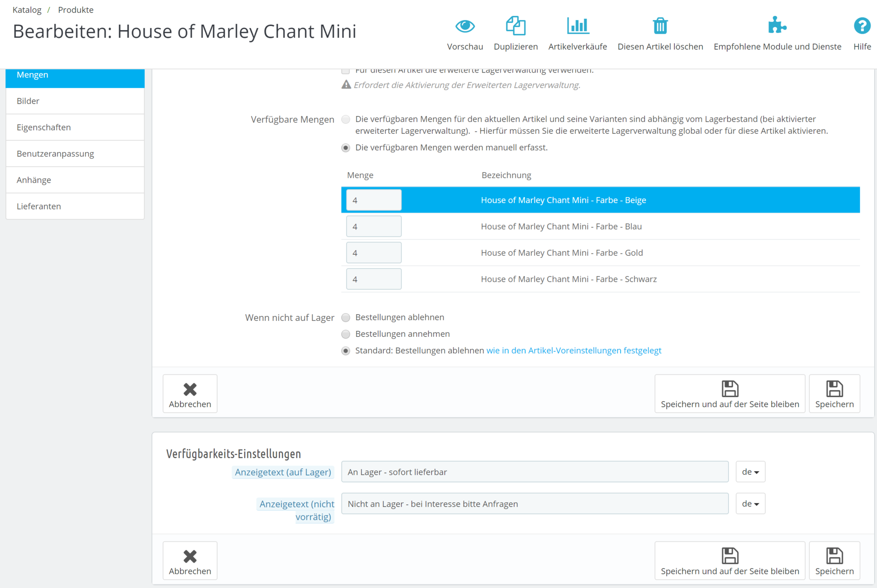Click quantity field for Farbe - Gold
877x588 pixels.
(374, 253)
